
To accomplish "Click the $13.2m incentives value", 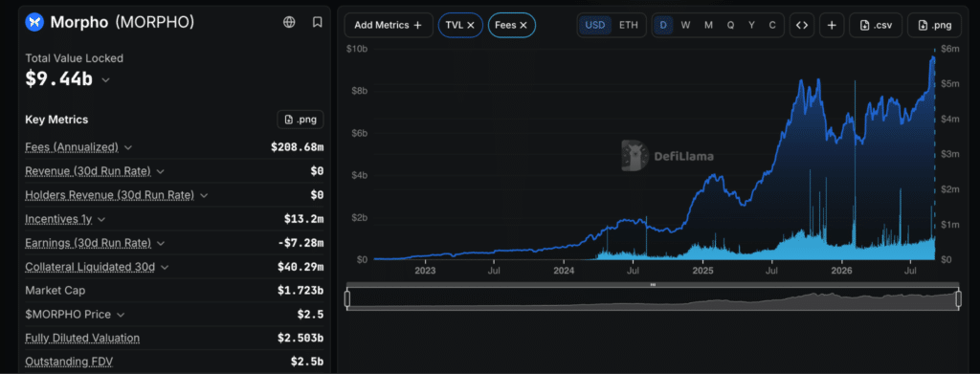I will [x=303, y=219].
